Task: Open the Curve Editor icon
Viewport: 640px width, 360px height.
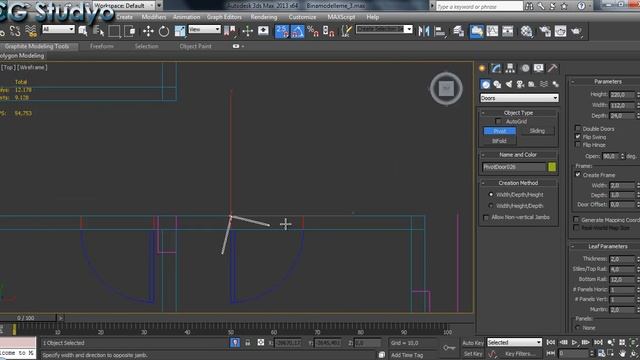Action: 492,31
